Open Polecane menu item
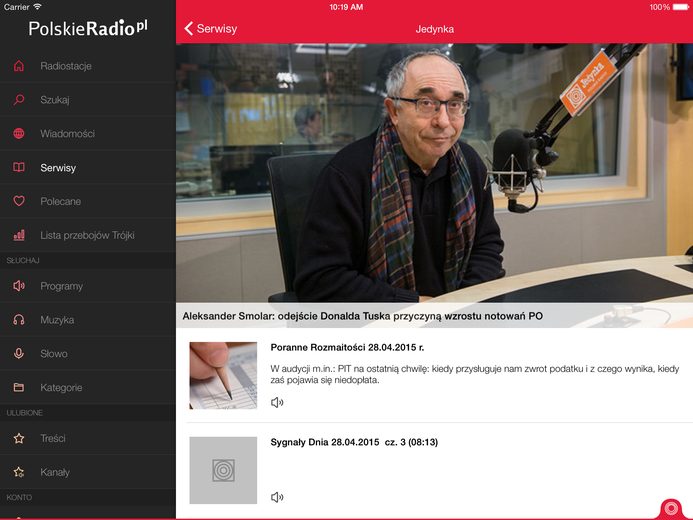The image size is (693, 520). 88,201
